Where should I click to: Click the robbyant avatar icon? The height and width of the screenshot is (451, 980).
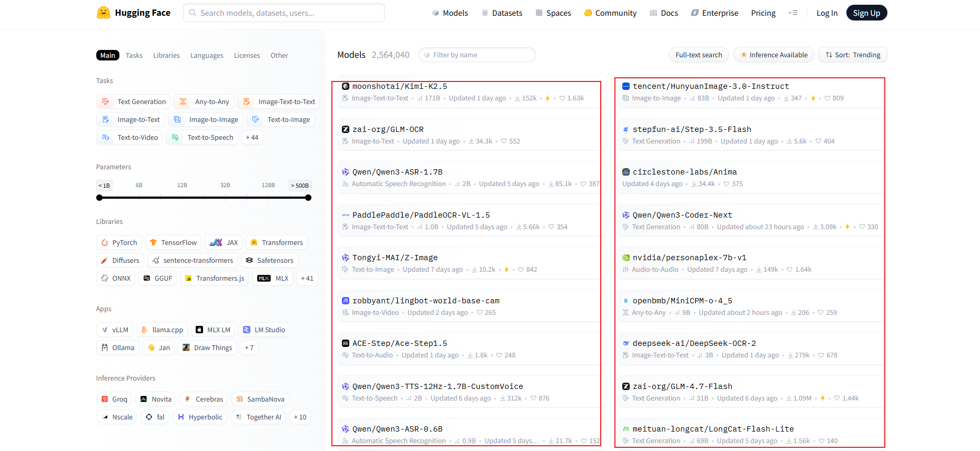(346, 301)
